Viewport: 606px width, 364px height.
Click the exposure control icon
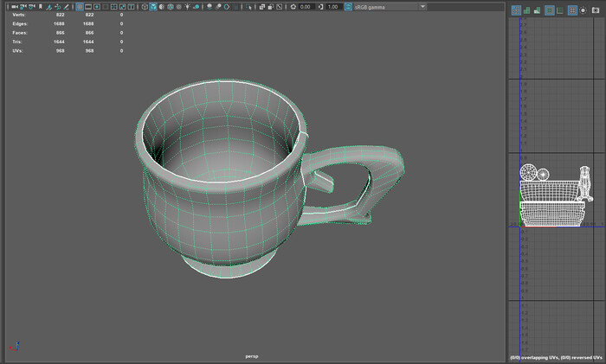click(293, 7)
